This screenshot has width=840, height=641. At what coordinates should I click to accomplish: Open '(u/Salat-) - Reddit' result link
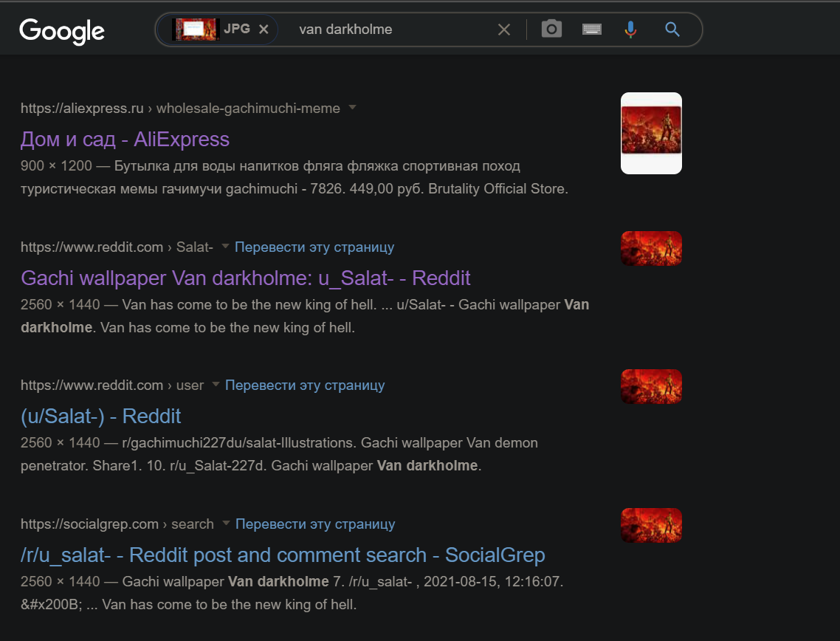100,417
